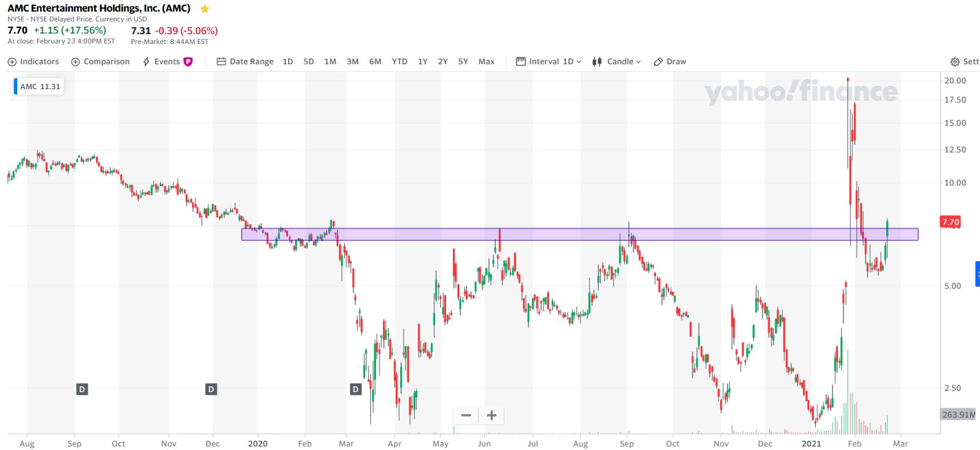Click the Jul label on the time axis

(532, 444)
